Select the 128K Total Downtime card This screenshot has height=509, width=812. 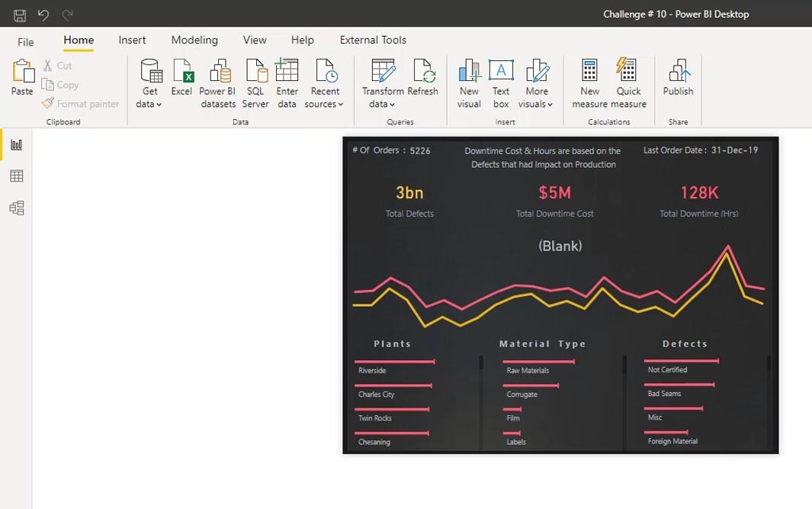(699, 201)
